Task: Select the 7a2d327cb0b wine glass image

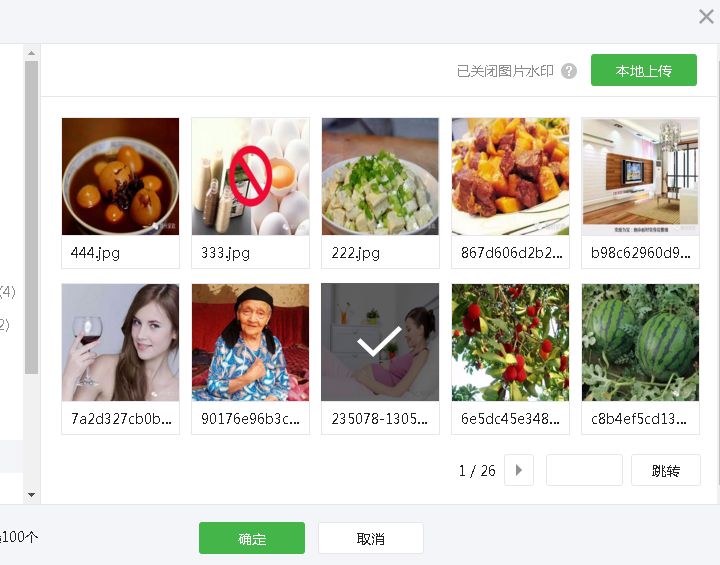Action: pos(120,342)
